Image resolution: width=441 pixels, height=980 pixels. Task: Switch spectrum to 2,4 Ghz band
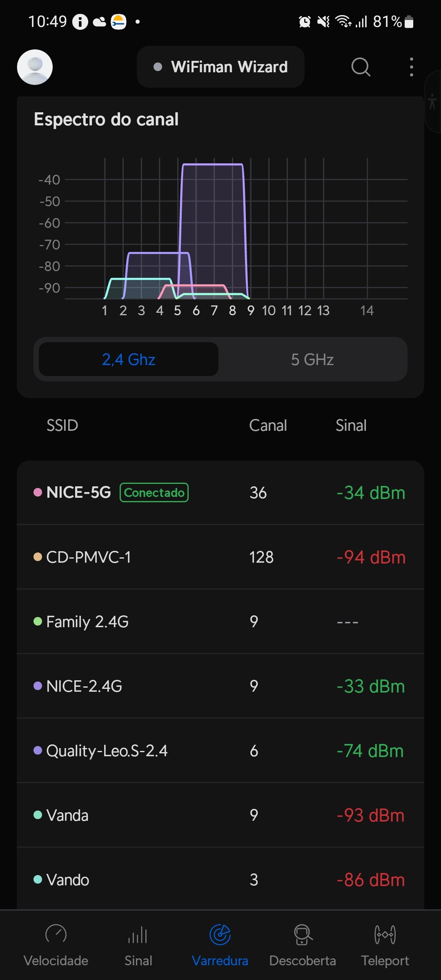[x=129, y=359]
